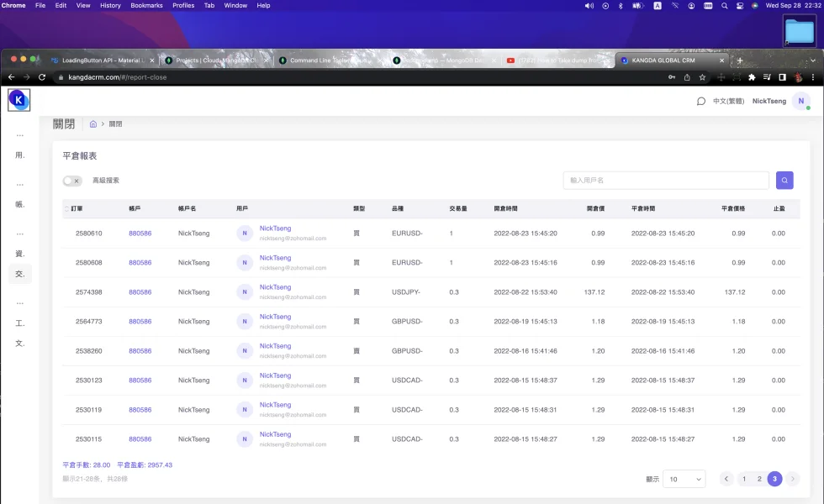Click the Kangda K logo
This screenshot has width=824, height=504.
tap(18, 101)
